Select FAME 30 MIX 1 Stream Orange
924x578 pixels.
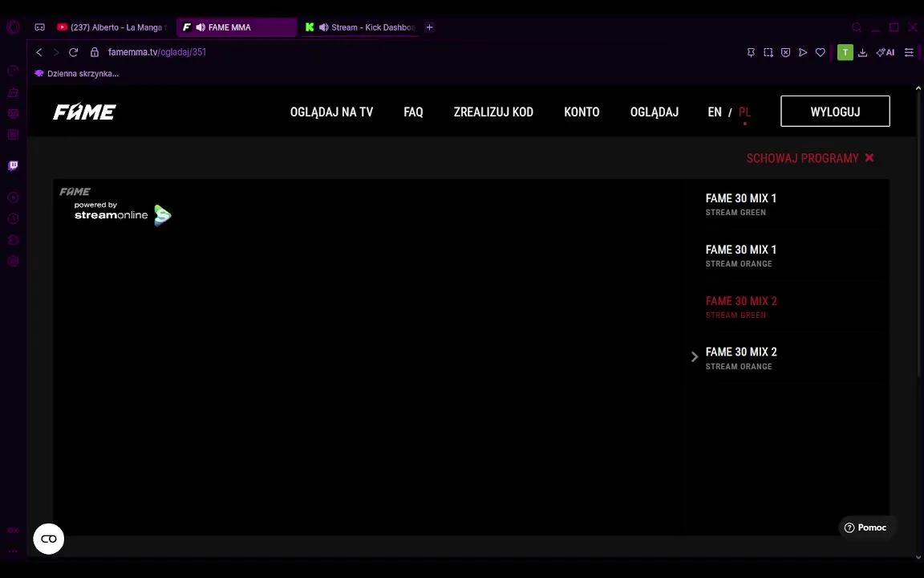tap(741, 255)
